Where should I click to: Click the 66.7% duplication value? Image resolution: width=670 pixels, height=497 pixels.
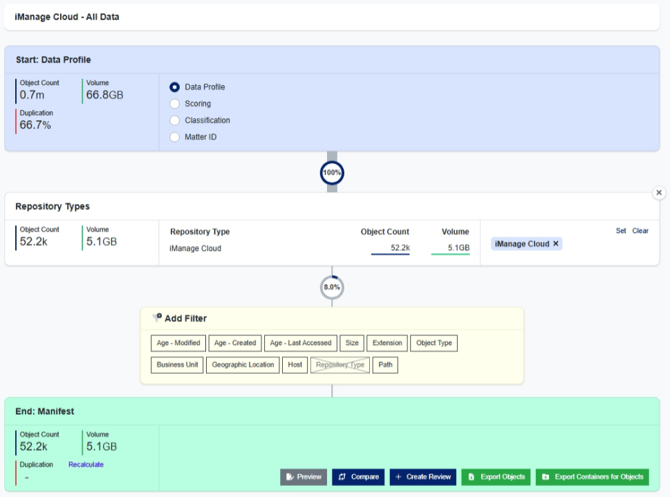click(35, 125)
